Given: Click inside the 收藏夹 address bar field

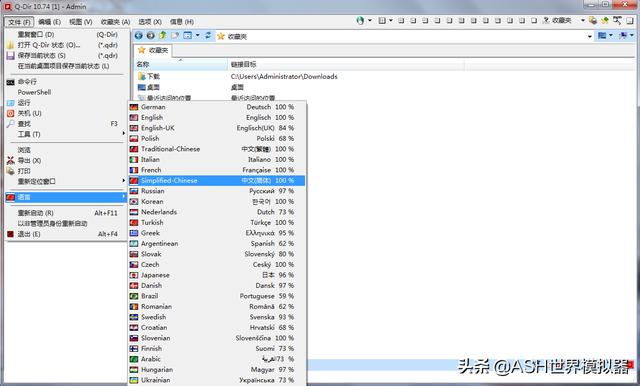Looking at the screenshot, I should 404,36.
